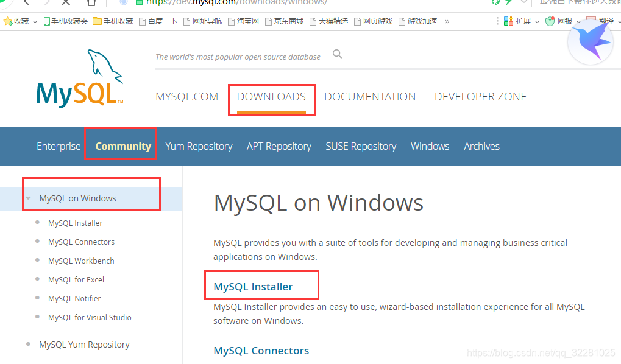Open the MYSQL.COM top menu
This screenshot has height=364, width=621.
[187, 97]
